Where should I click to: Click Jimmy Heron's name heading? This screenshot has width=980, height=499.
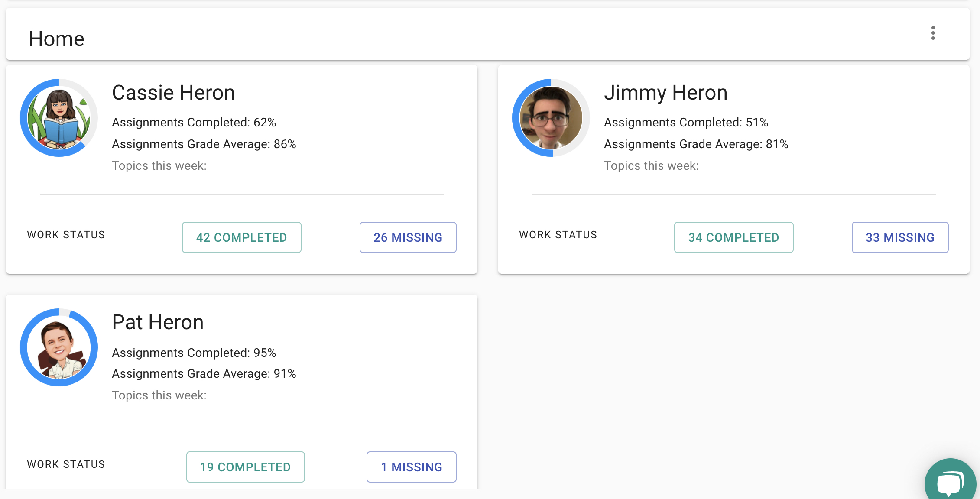point(666,92)
